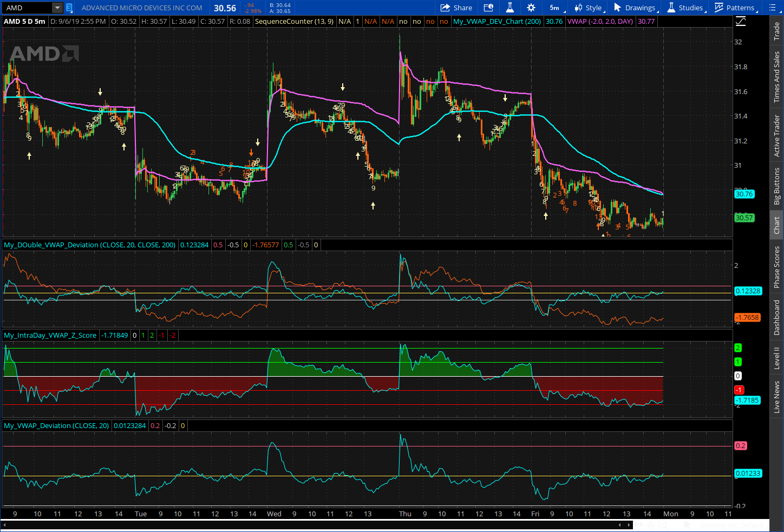Click the right scroll arrow below chart
The height and width of the screenshot is (532, 784).
pos(628,525)
